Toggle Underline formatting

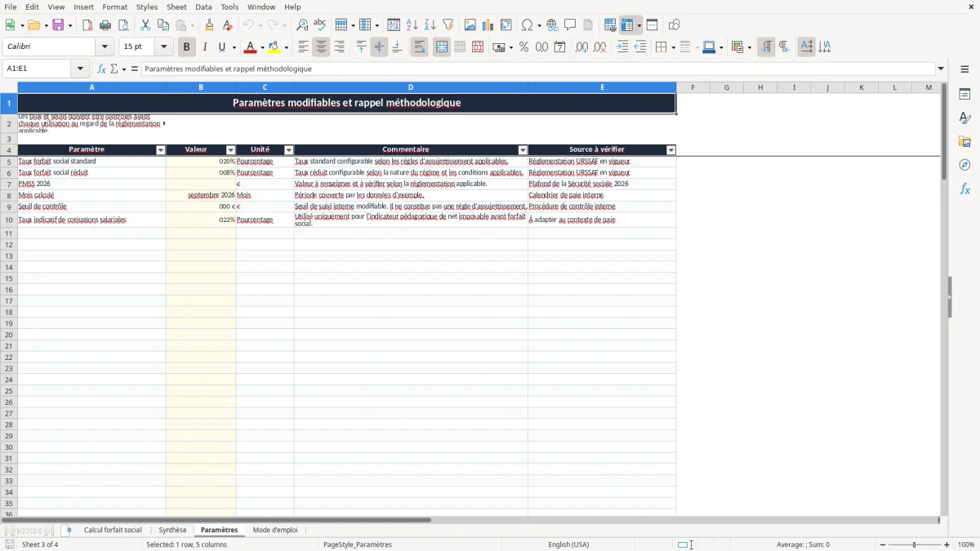click(221, 47)
